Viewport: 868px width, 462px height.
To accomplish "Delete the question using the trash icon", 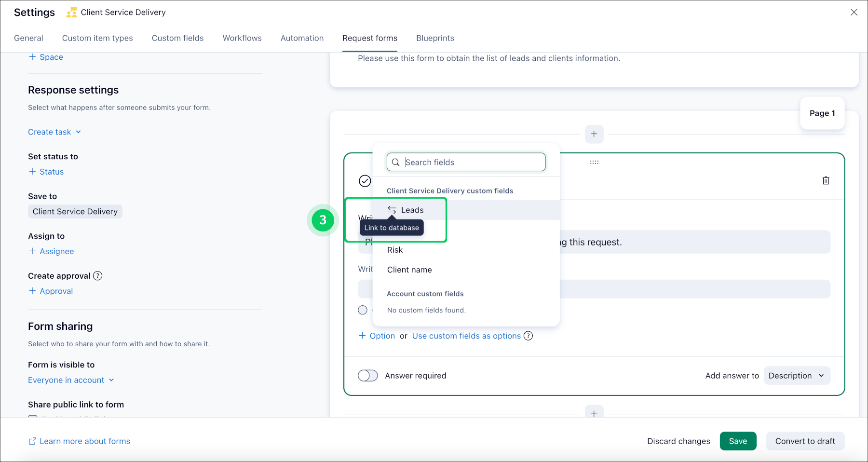I will pos(826,180).
